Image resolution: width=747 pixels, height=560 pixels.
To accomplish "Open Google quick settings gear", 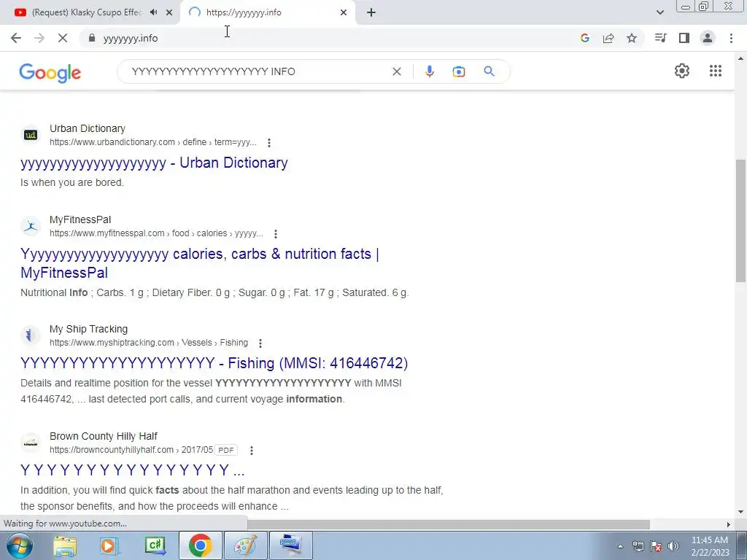I will click(682, 71).
